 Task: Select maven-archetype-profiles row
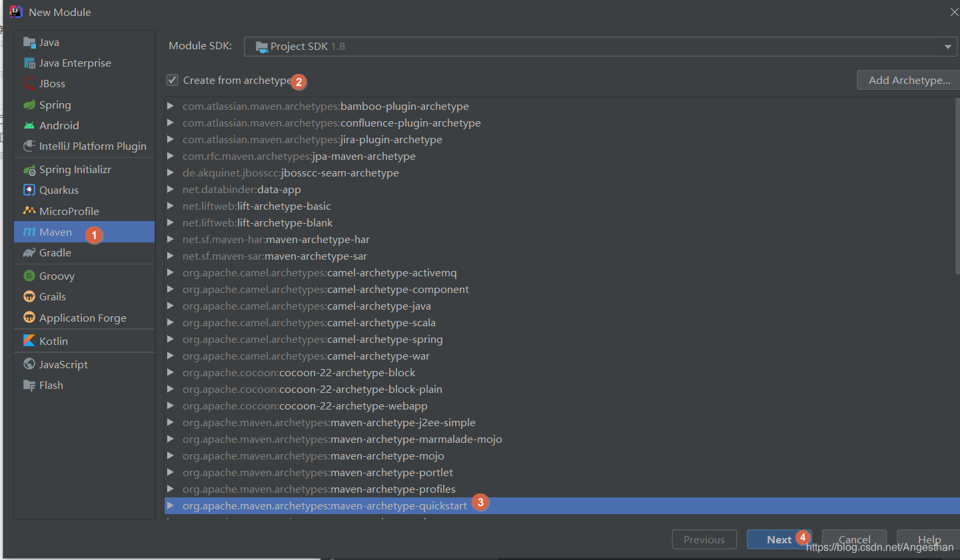point(560,489)
